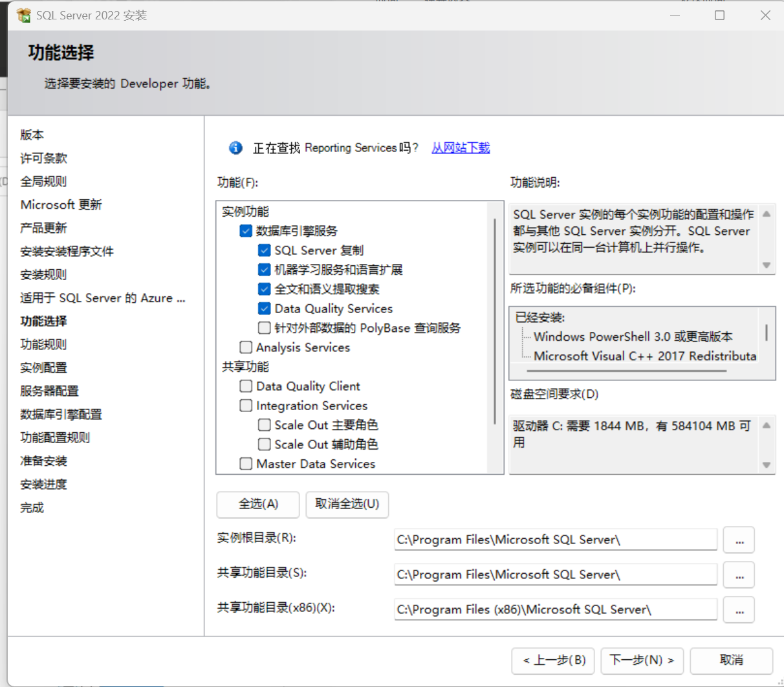Select the 许可条款 step in the sidebar
Screen dimensions: 784x687
(x=44, y=158)
